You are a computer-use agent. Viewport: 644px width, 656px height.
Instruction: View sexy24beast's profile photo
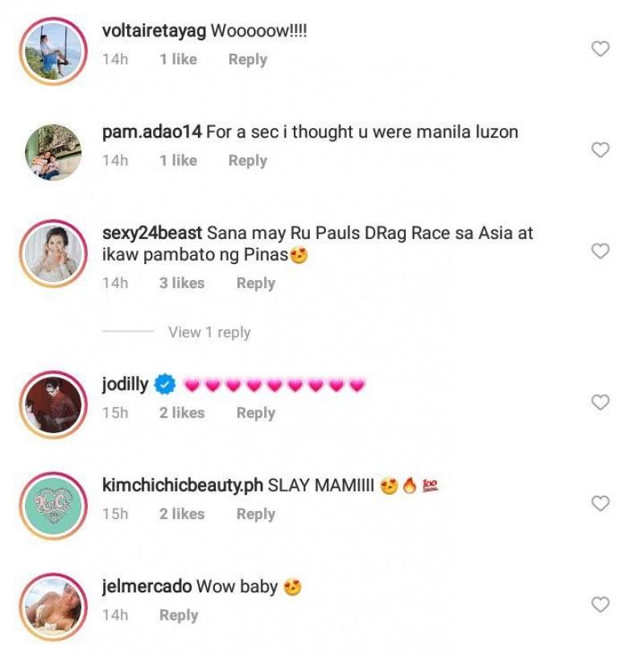(54, 253)
